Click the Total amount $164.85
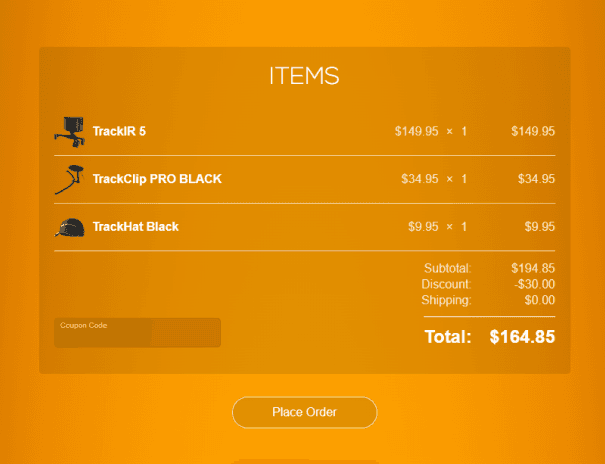 click(x=522, y=337)
